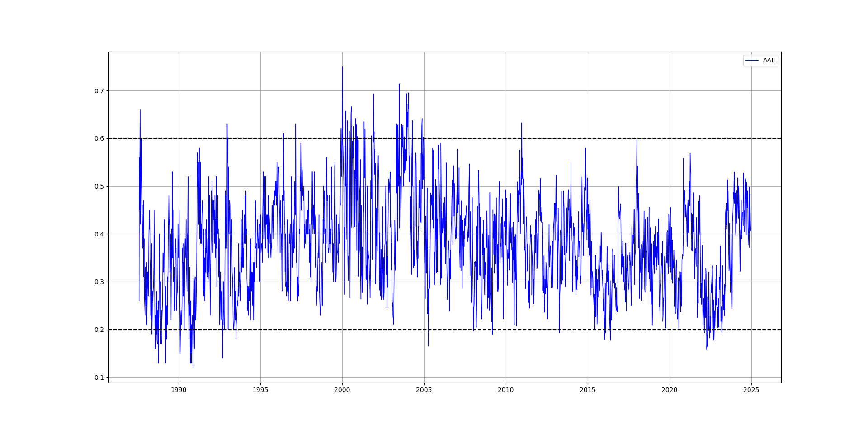Click the 0.6 y-axis label

coord(99,139)
